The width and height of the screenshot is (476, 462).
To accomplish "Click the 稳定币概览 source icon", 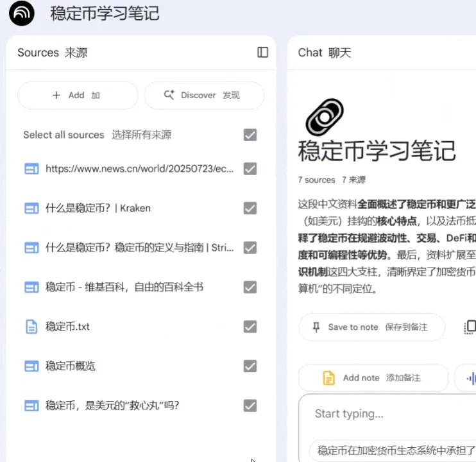I will (31, 366).
